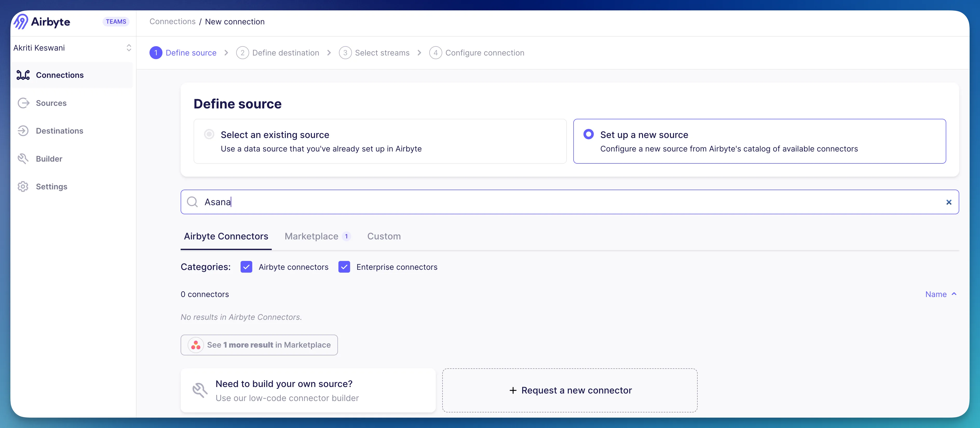Uncheck the Airbyte connectors category checkbox
Image resolution: width=980 pixels, height=428 pixels.
coord(246,267)
